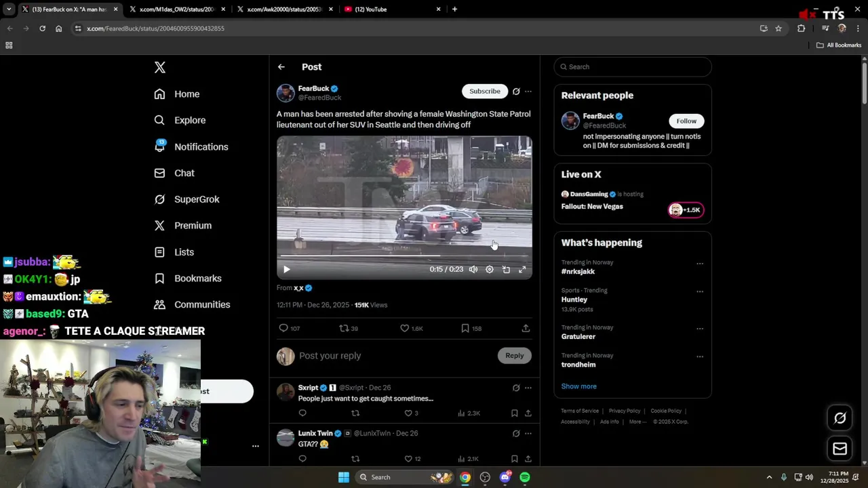Click the Post your reply field

393,356
